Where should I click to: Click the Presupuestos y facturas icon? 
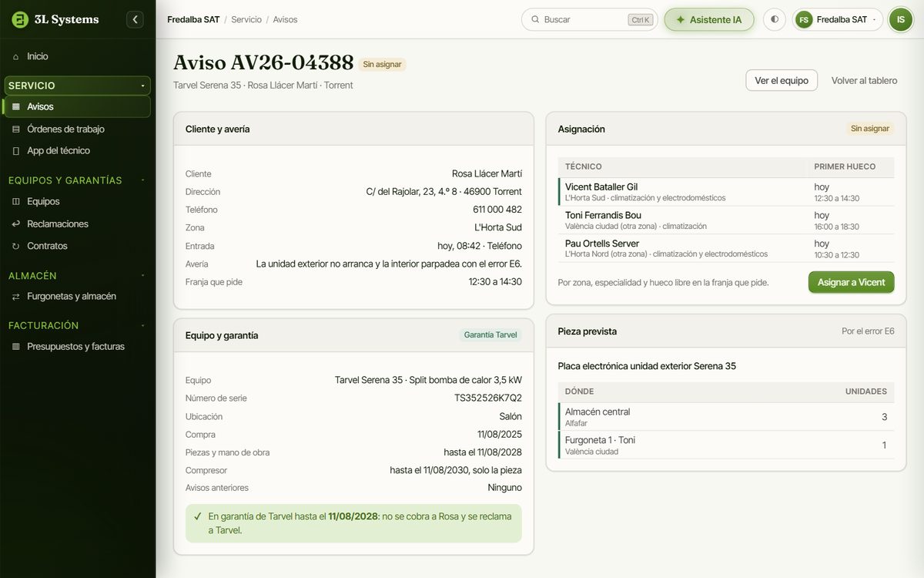16,347
